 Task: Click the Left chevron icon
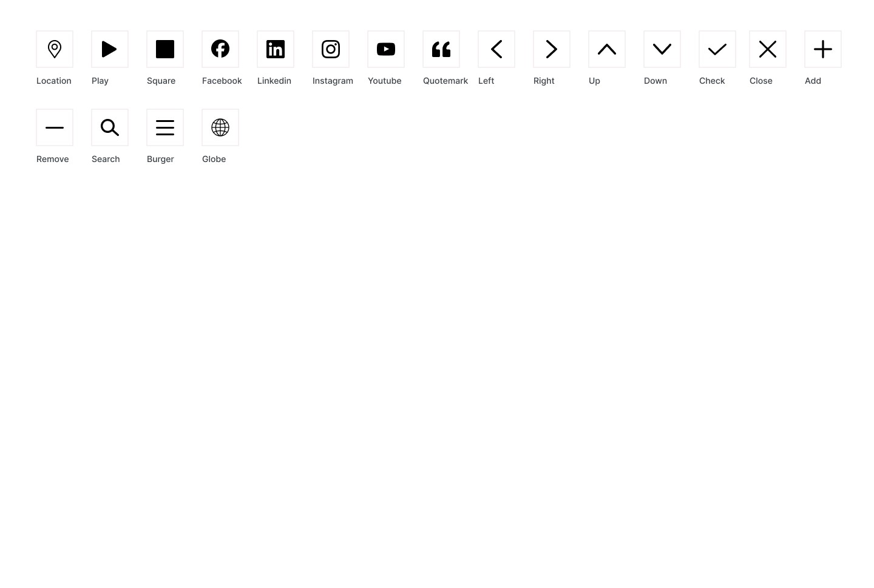(x=496, y=49)
